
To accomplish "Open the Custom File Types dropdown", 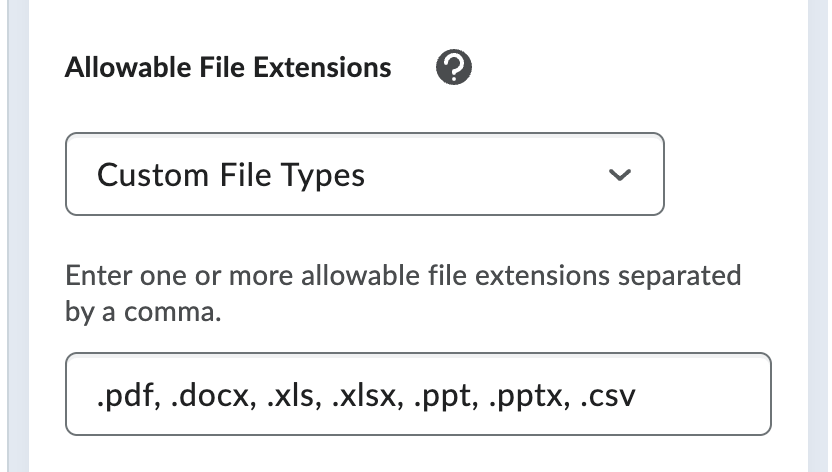I will point(365,174).
